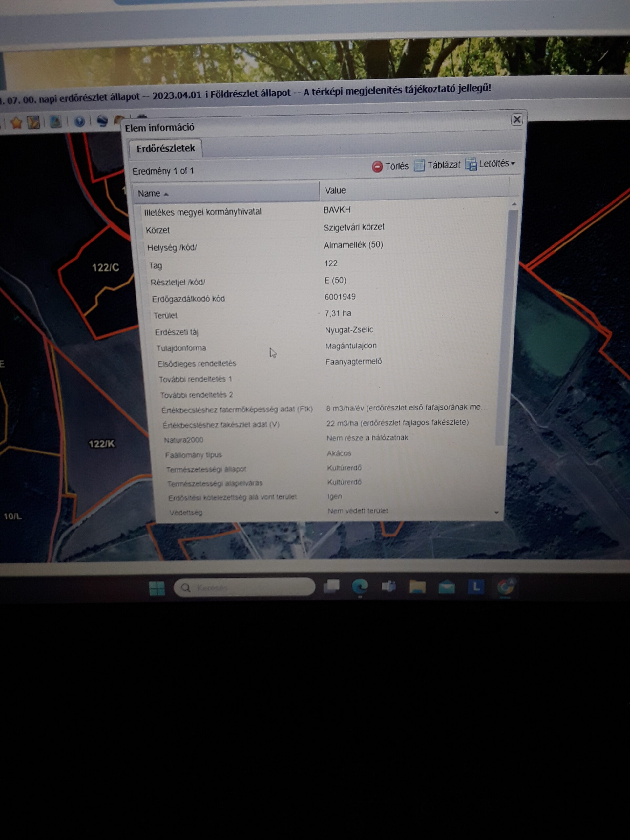Click the map picture toolbar icon
The width and height of the screenshot is (630, 840).
coord(55,122)
